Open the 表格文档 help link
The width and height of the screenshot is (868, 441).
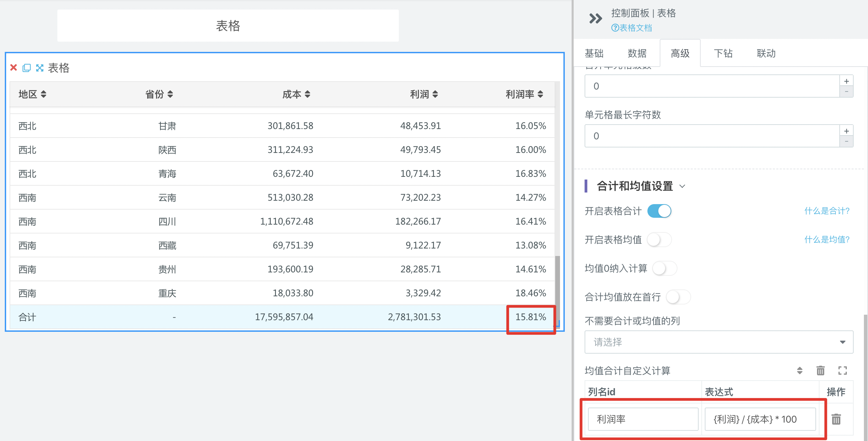pyautogui.click(x=632, y=28)
